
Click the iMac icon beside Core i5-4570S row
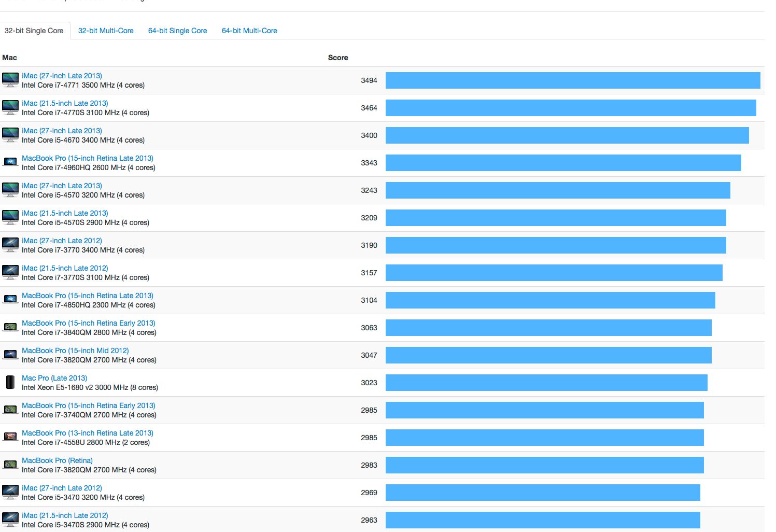click(10, 217)
